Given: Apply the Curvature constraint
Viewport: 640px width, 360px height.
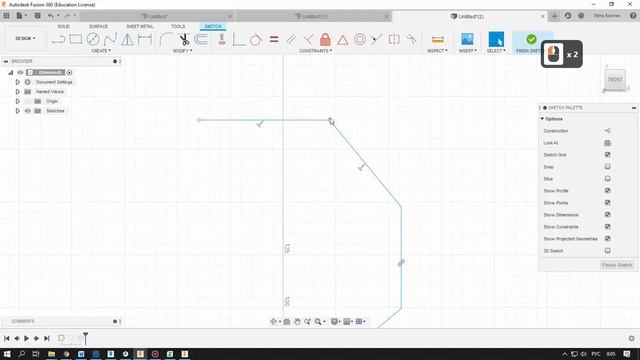Looking at the screenshot, I should pos(411,40).
